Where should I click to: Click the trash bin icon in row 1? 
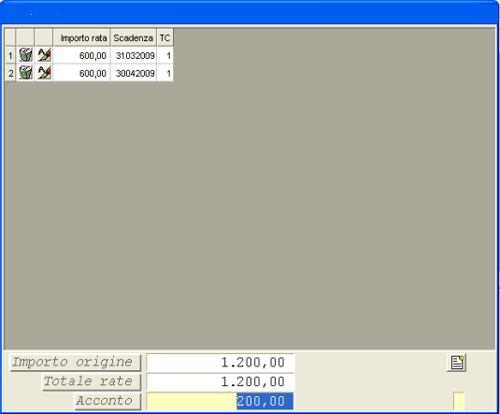(x=25, y=55)
